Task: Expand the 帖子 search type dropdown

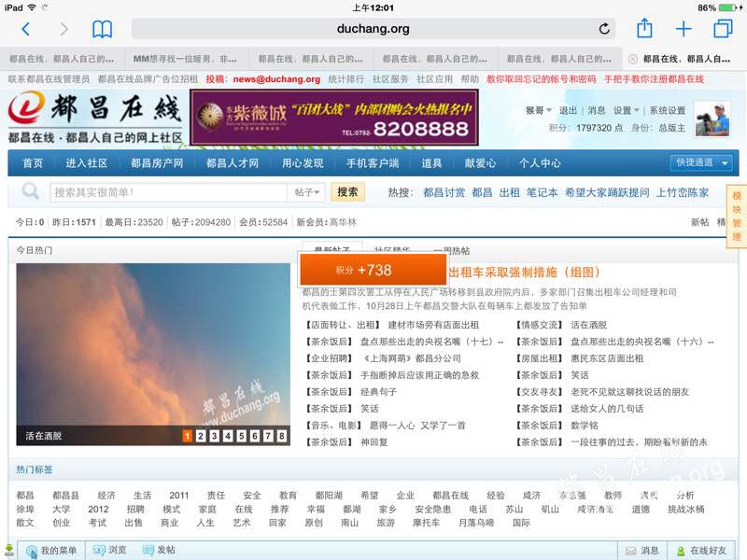Action: (x=307, y=192)
